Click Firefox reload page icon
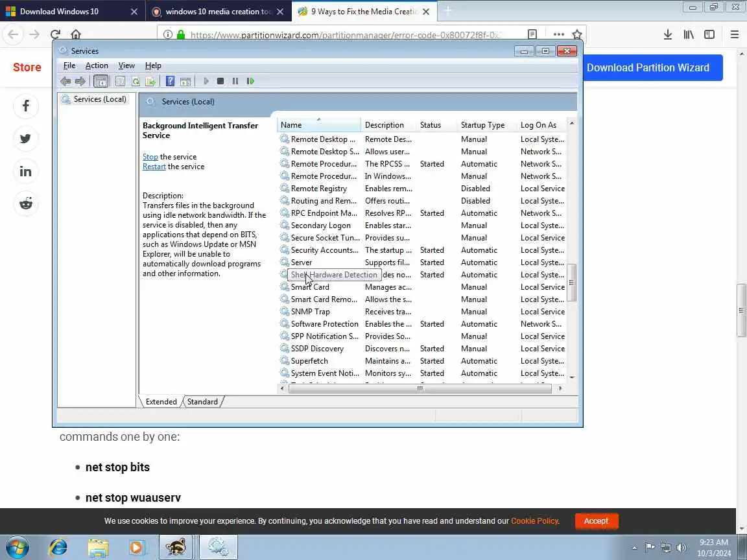747x560 pixels. pos(55,34)
